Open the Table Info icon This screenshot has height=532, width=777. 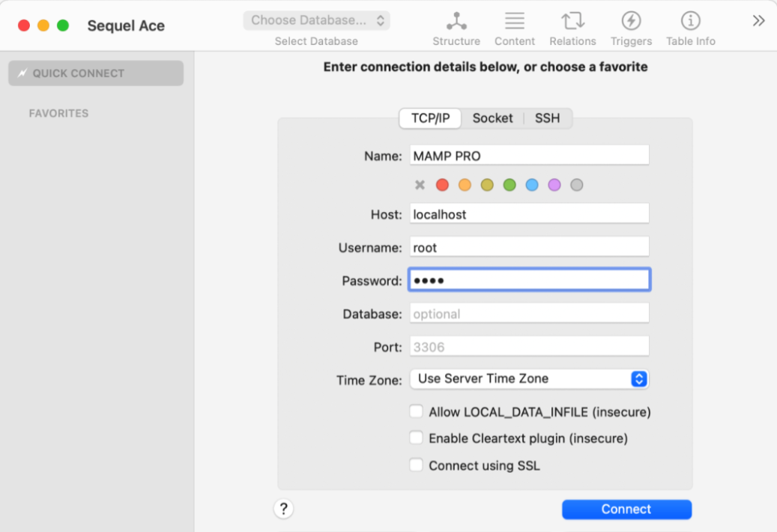[x=690, y=21]
